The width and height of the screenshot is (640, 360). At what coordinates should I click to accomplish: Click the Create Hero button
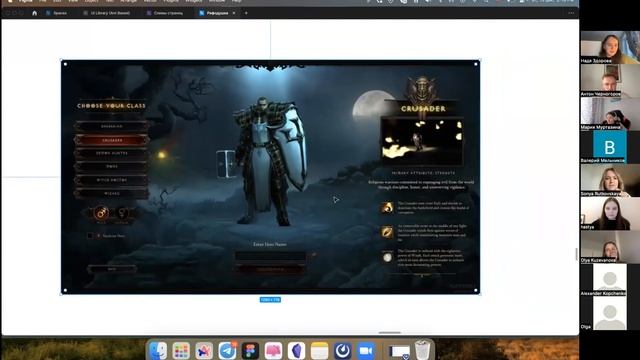270,269
